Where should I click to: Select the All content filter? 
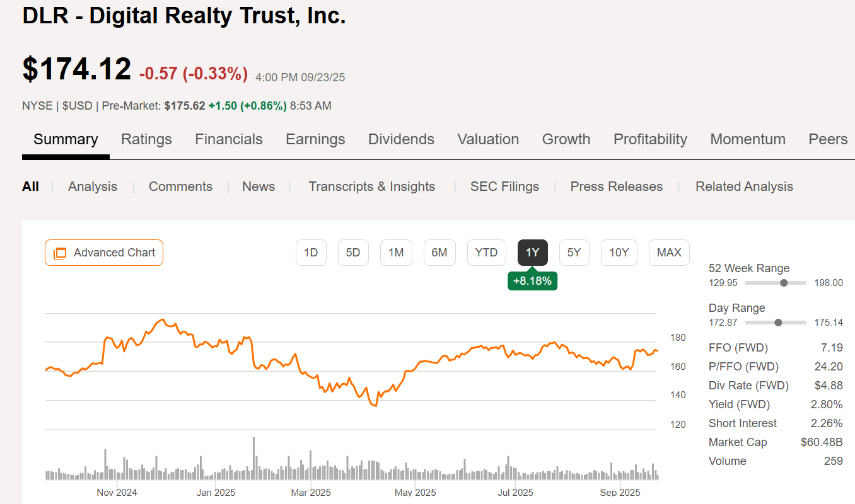[30, 186]
